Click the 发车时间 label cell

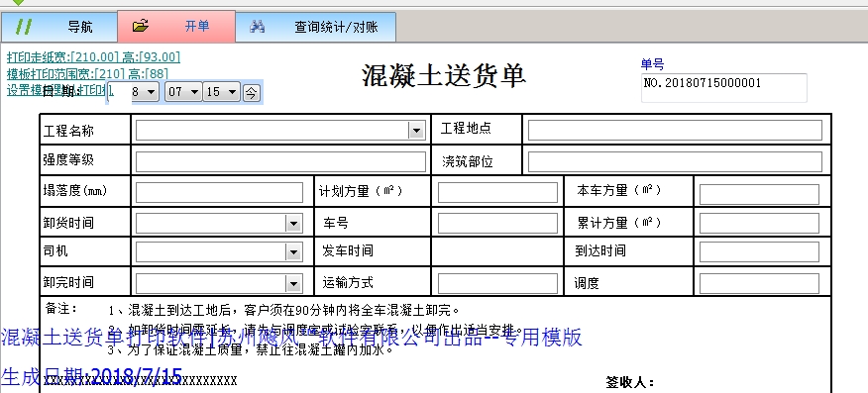(372, 251)
